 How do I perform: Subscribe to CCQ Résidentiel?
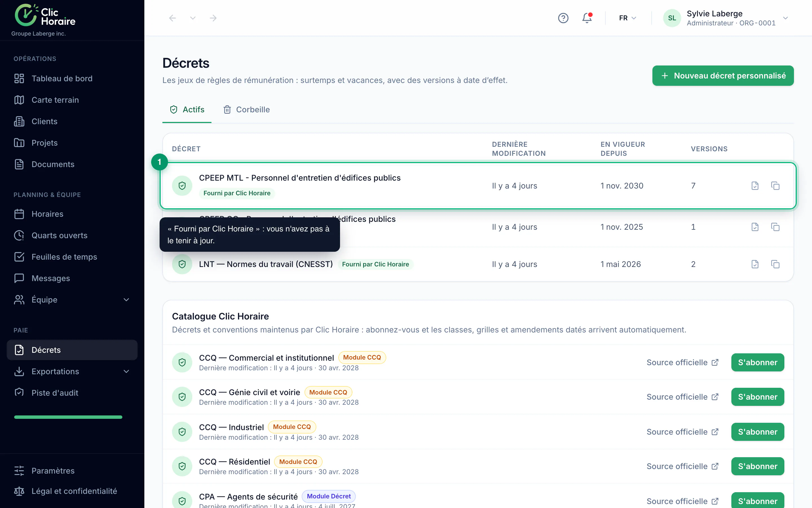(758, 466)
